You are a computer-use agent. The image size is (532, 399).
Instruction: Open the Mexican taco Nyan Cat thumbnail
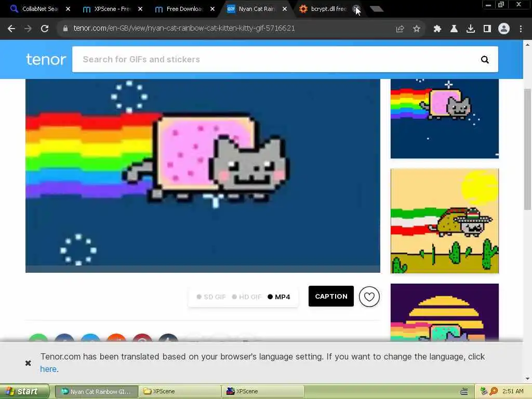pos(445,221)
